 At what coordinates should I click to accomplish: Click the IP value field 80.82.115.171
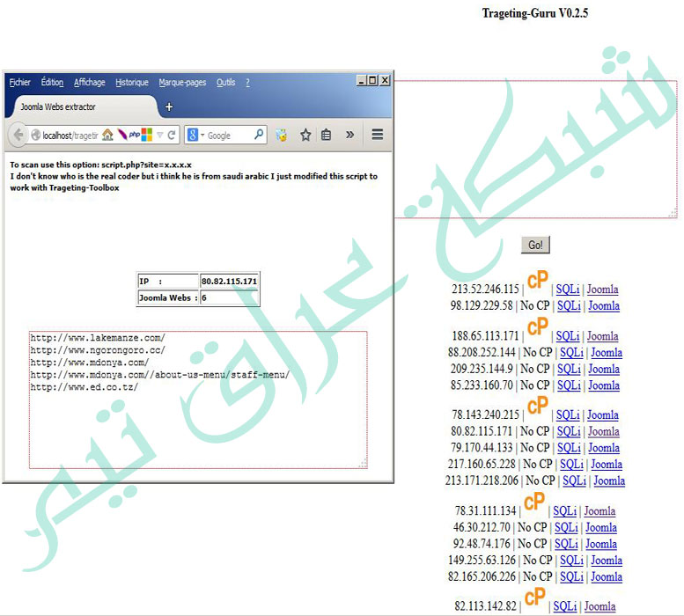pyautogui.click(x=229, y=282)
